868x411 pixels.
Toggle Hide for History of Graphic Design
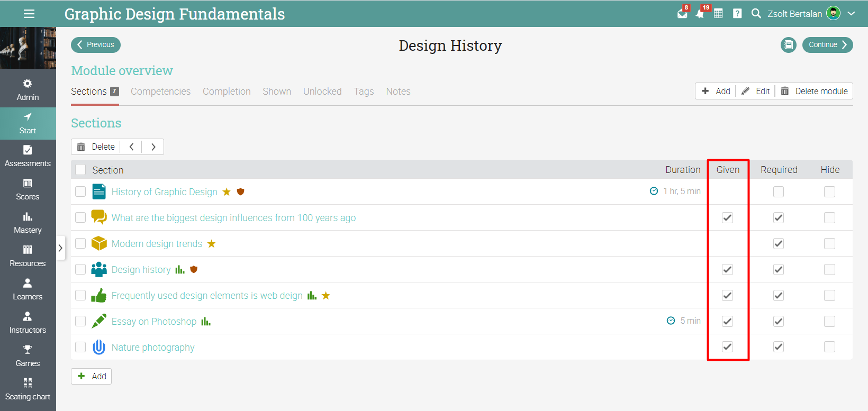[x=829, y=191]
